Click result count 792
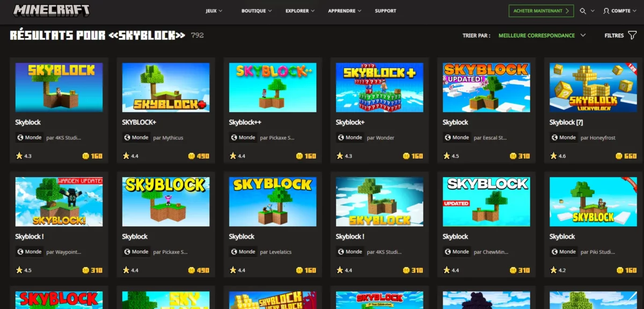644x309 pixels. click(x=197, y=35)
